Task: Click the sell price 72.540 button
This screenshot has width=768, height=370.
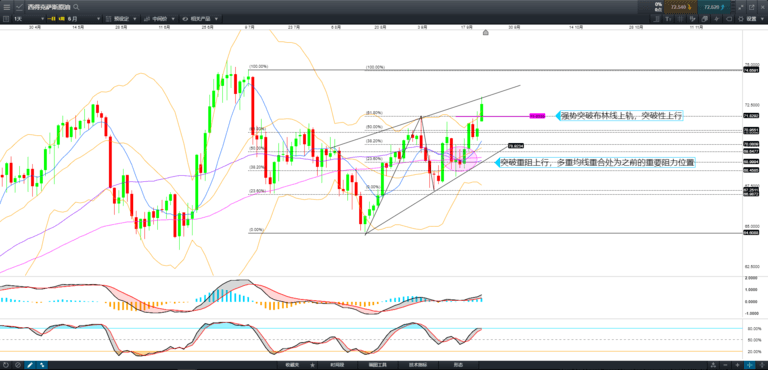Action: (x=680, y=7)
